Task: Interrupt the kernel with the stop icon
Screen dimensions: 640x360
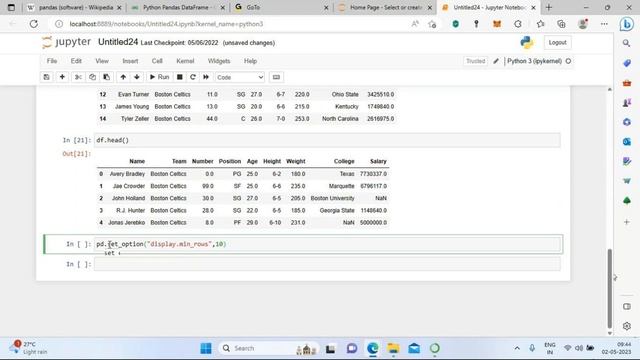Action: [180, 77]
